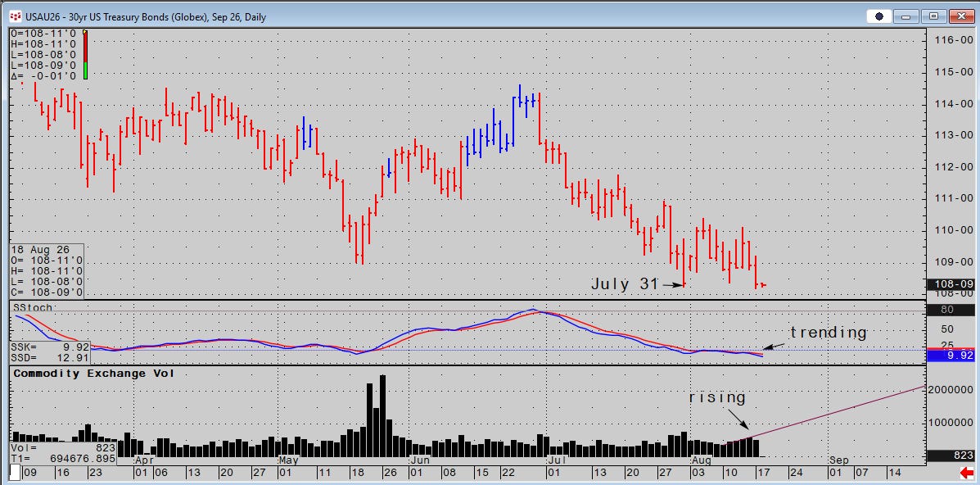
Task: Click the SSK= 9.92 value
Action: (50, 347)
